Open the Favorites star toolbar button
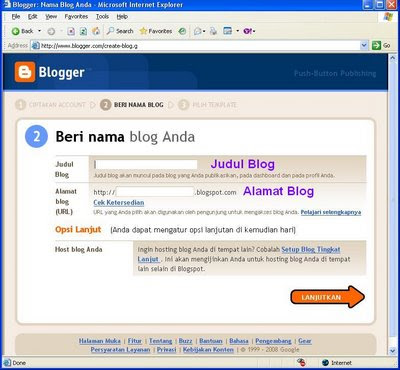The width and height of the screenshot is (400, 370). (156, 31)
